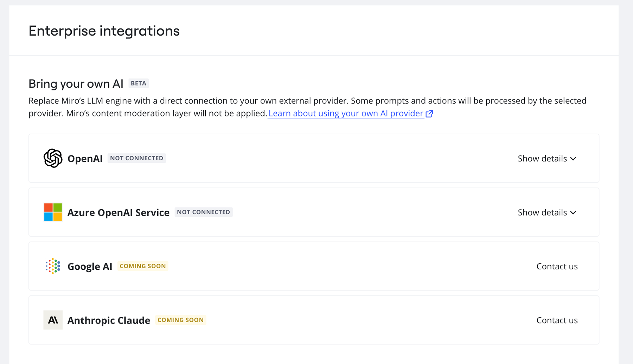Image resolution: width=633 pixels, height=364 pixels.
Task: Click Azure's NOT CONNECTED status badge
Action: pos(203,212)
